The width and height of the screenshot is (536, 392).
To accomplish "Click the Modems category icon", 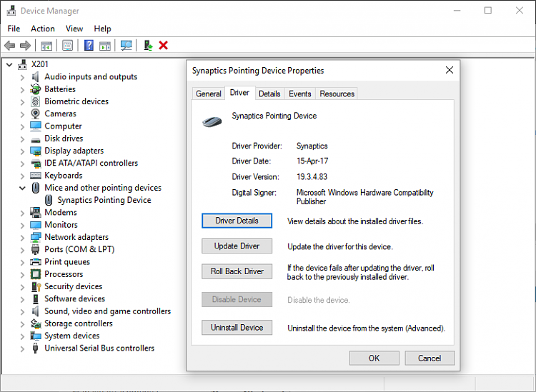I will coord(35,212).
